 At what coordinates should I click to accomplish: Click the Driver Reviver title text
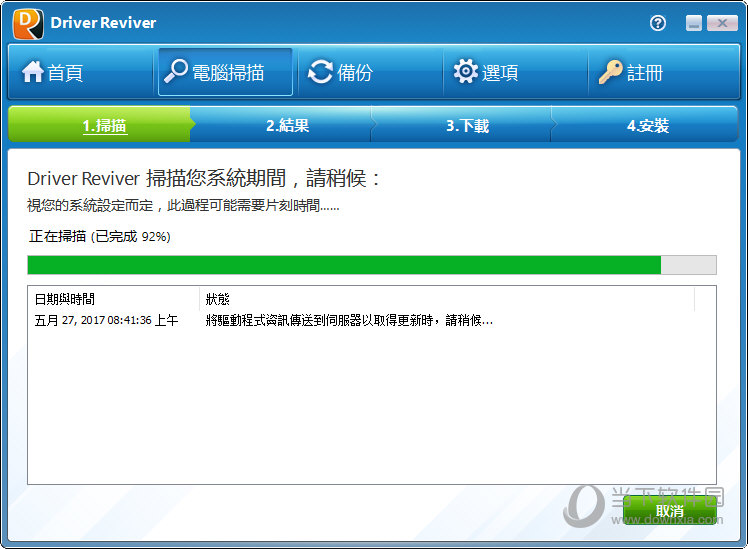pyautogui.click(x=103, y=23)
